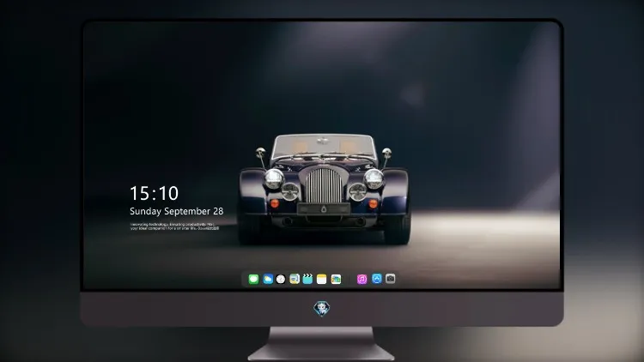Click the 15:10 clock widget
Viewport: 644px width, 362px height.
pos(154,193)
